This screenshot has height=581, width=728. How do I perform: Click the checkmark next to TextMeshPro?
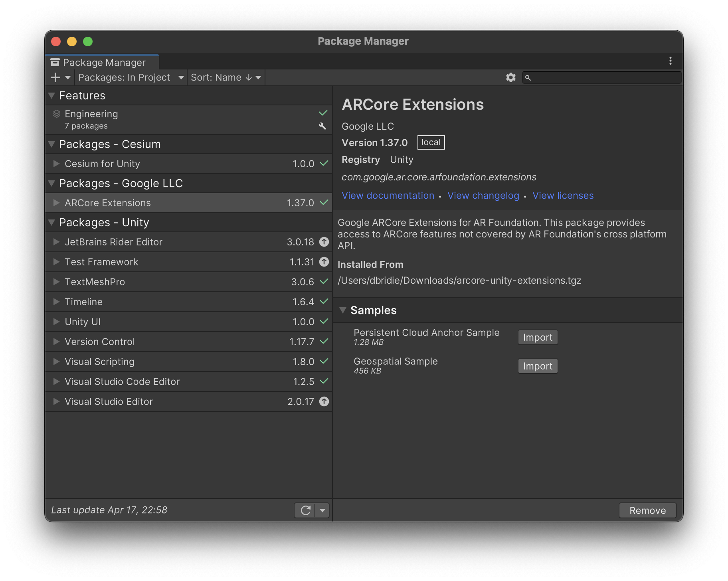pos(324,282)
